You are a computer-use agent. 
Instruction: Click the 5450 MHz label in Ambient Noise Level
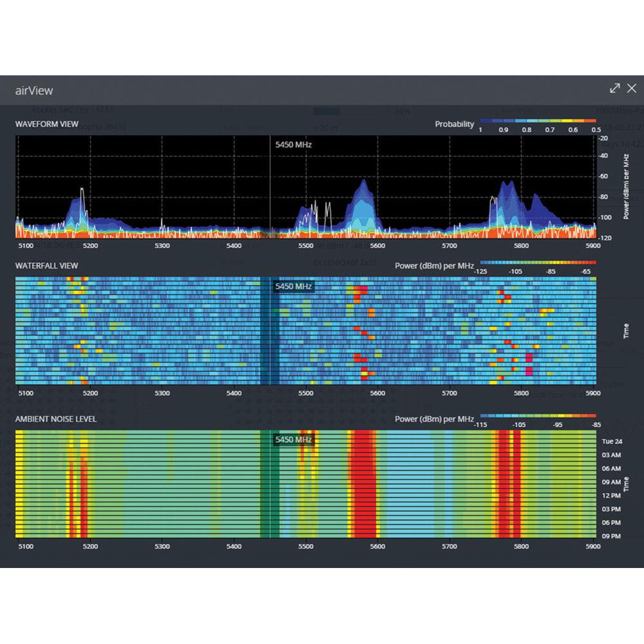293,440
